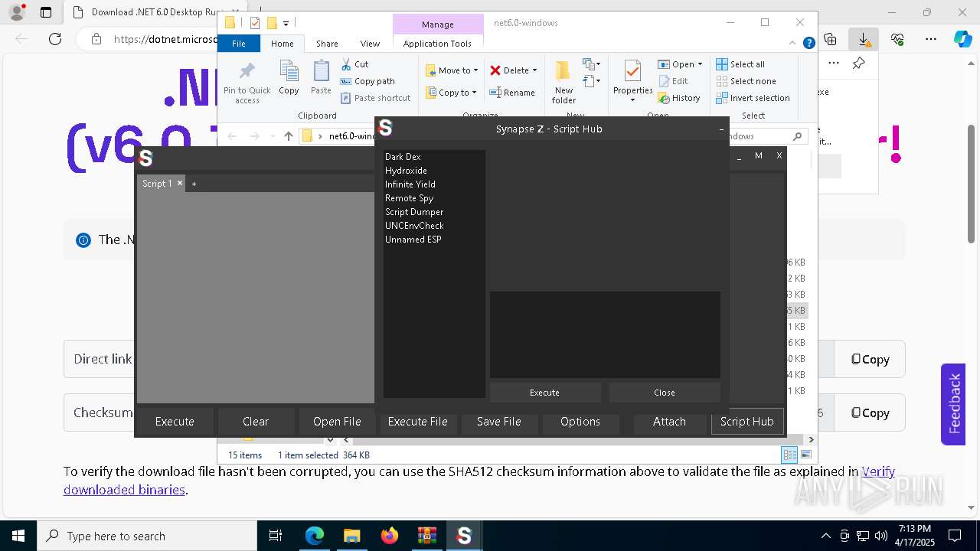Screen dimensions: 980x551
Task: Click the Save File button
Action: [499, 422]
